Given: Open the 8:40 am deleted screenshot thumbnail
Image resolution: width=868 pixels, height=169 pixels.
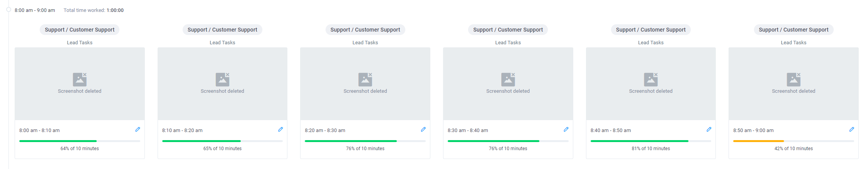Looking at the screenshot, I should pyautogui.click(x=651, y=84).
